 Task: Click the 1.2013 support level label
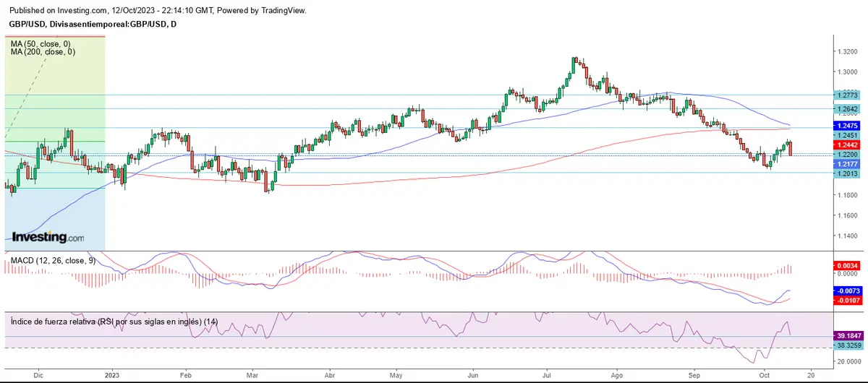coord(847,173)
